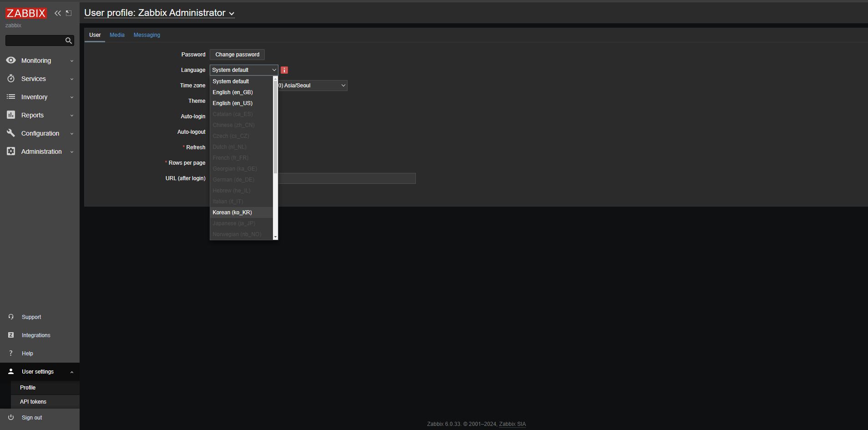Click disabled Czech (cs_CZ) option
The width and height of the screenshot is (868, 430).
click(241, 136)
